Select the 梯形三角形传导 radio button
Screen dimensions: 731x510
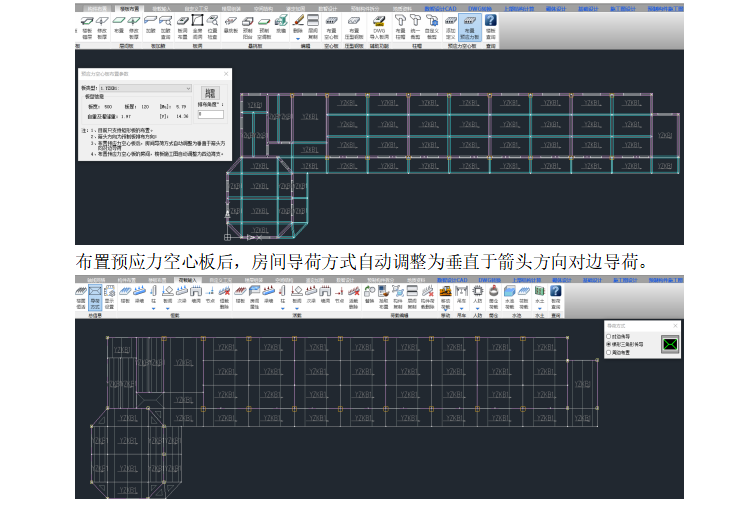coord(608,344)
